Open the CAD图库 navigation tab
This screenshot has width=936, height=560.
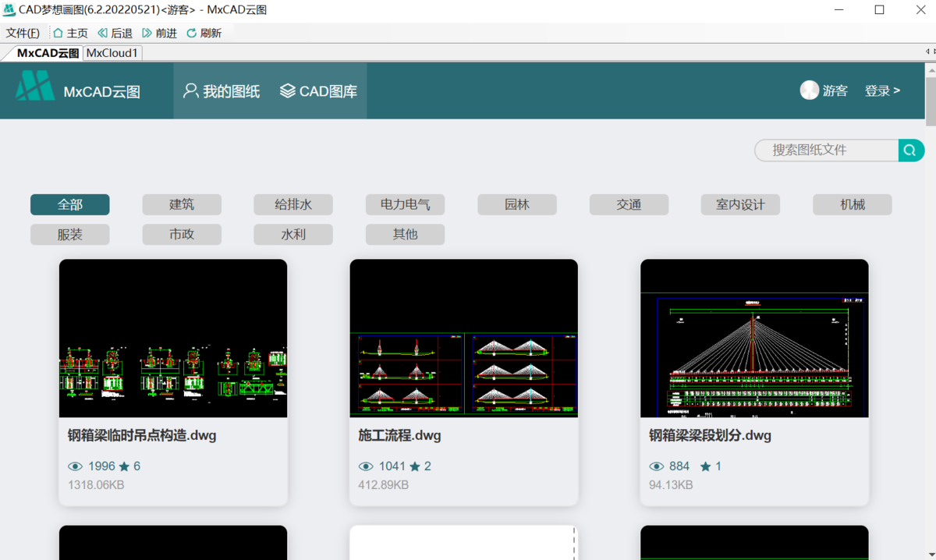point(318,91)
